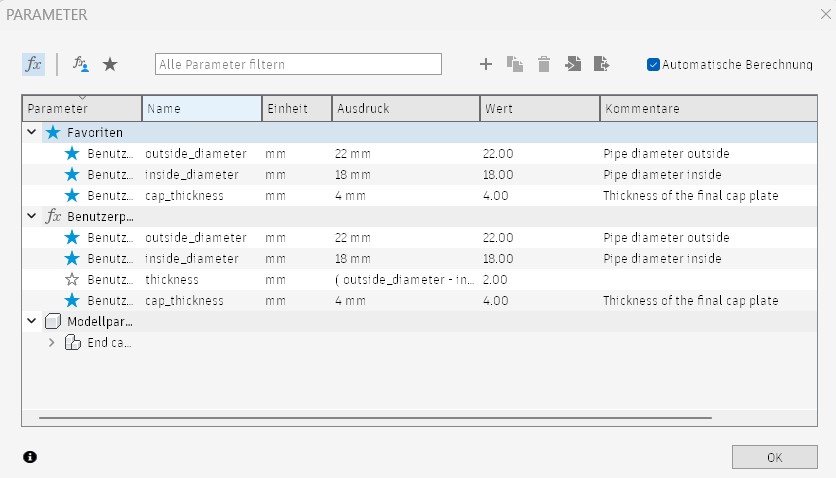Click the fx icon beside Benutzerp… group

53,216
